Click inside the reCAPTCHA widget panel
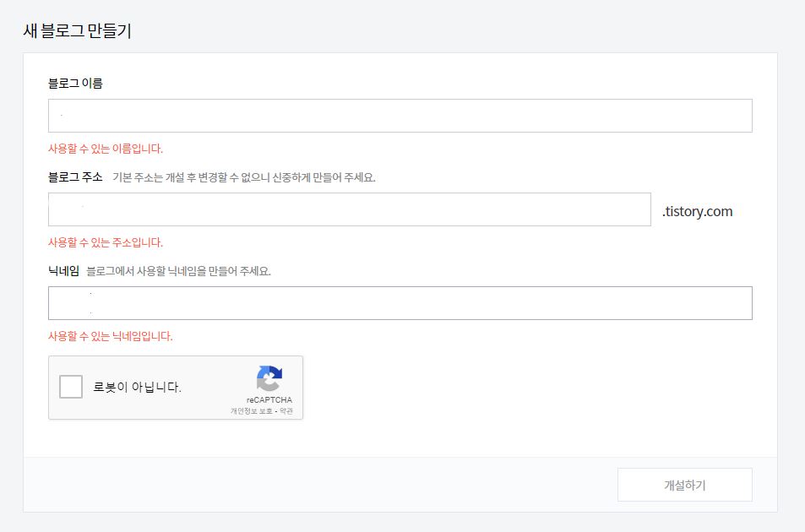Viewport: 805px width, 532px height. (175, 387)
